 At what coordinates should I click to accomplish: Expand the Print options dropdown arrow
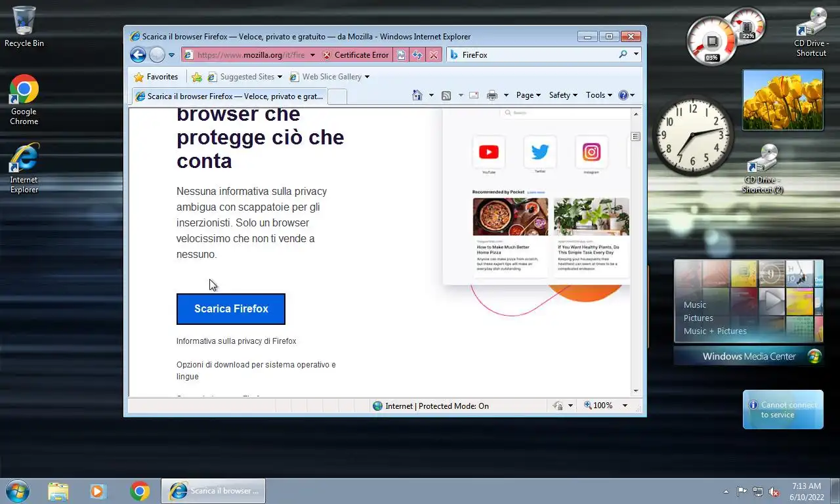click(x=506, y=95)
